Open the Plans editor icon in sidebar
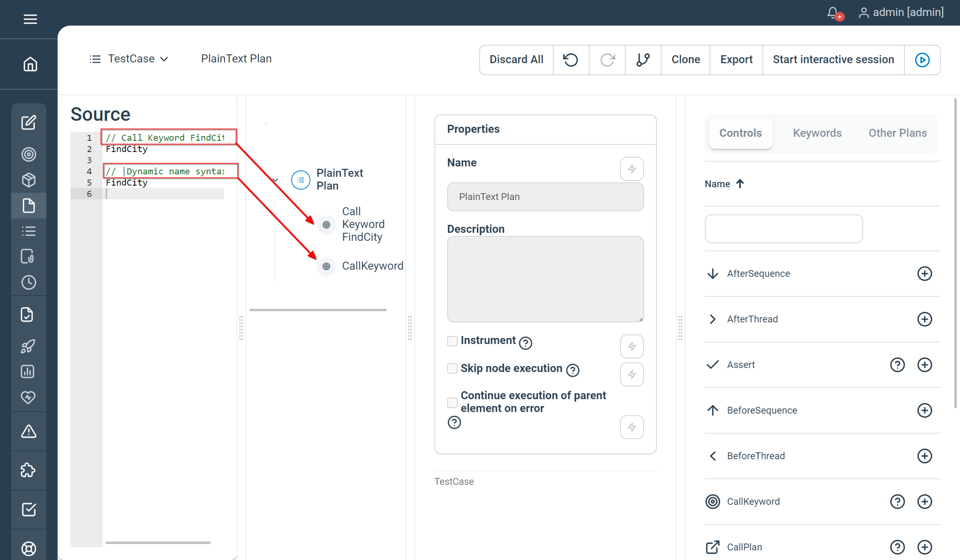960x560 pixels. [x=29, y=123]
